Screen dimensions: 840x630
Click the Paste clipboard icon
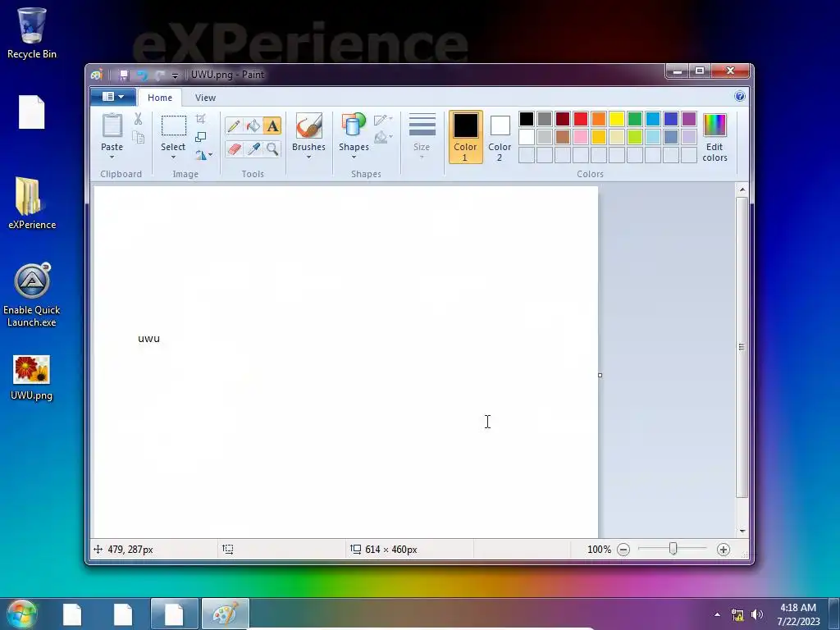click(112, 125)
